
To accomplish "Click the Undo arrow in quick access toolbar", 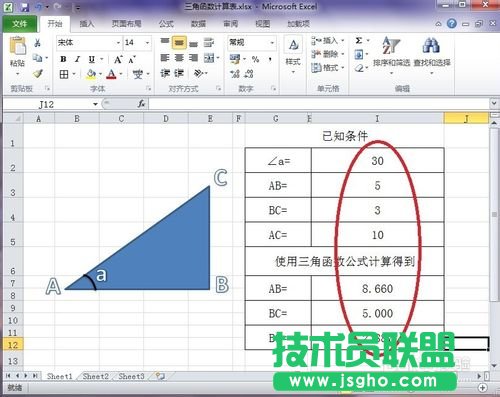I will click(39, 7).
